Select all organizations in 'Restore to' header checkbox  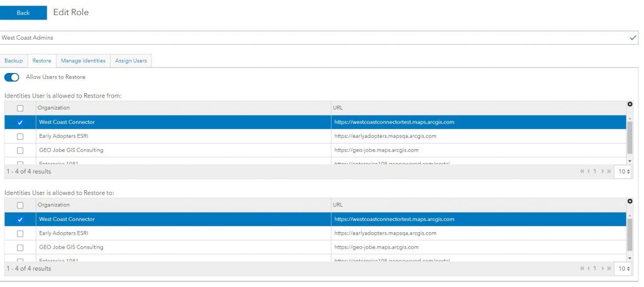coord(20,205)
